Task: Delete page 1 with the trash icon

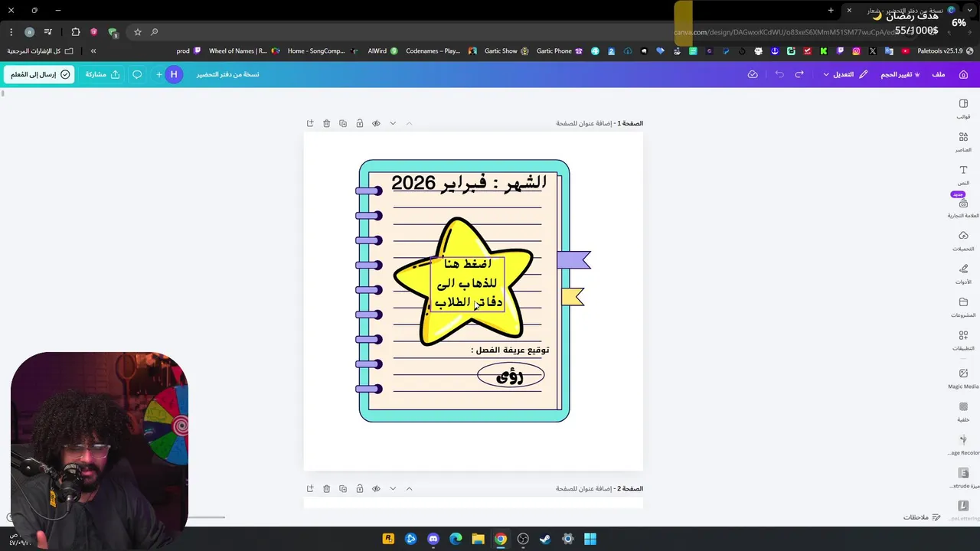Action: [x=326, y=123]
